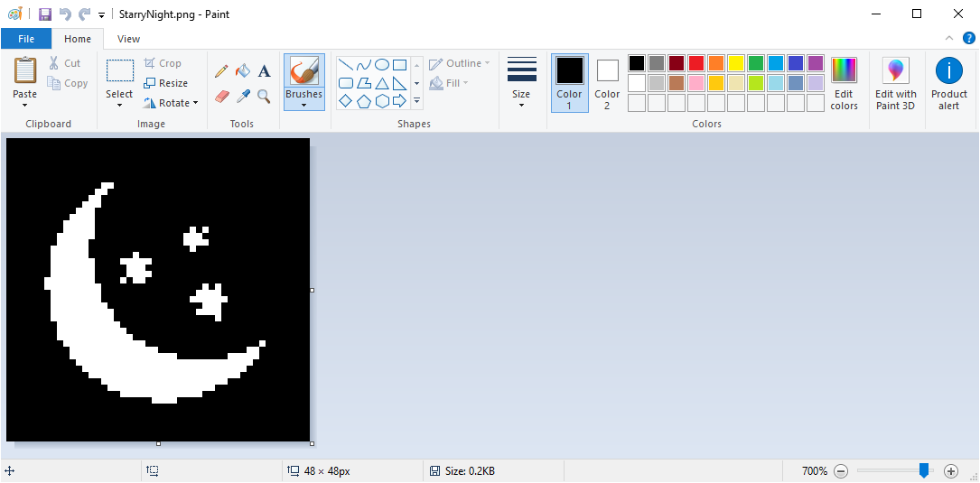Image resolution: width=980 pixels, height=483 pixels.
Task: Open the Select dropdown arrow
Action: (119, 106)
